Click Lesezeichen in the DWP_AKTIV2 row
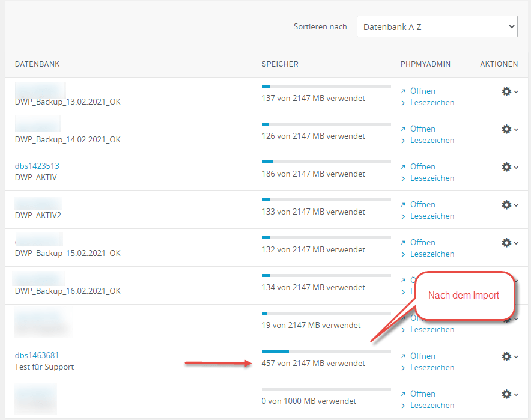 pos(432,216)
